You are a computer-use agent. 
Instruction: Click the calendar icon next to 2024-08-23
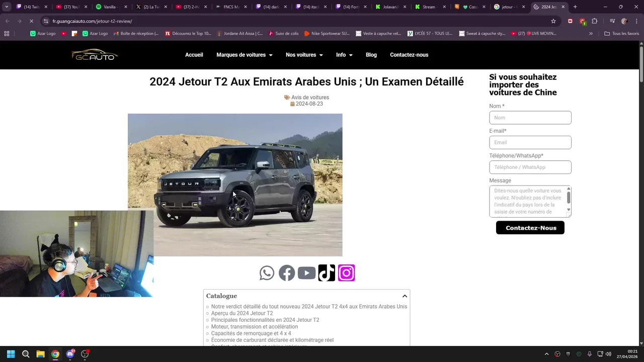click(292, 104)
